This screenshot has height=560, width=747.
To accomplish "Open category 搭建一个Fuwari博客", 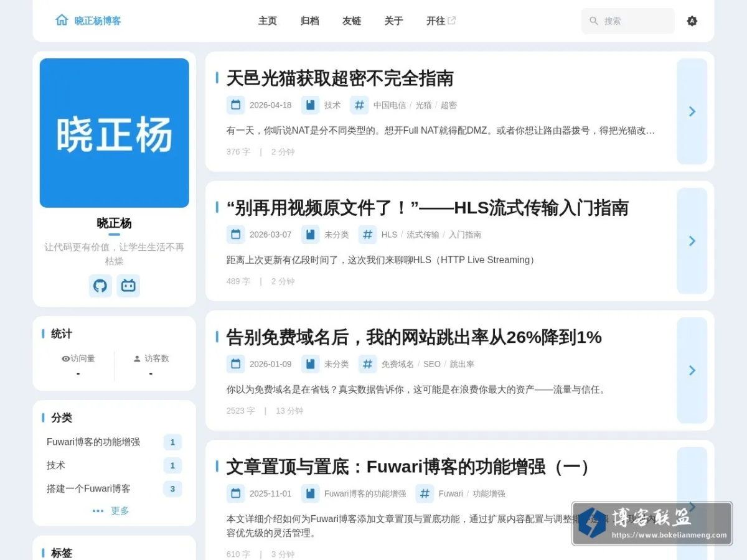I will click(114, 488).
